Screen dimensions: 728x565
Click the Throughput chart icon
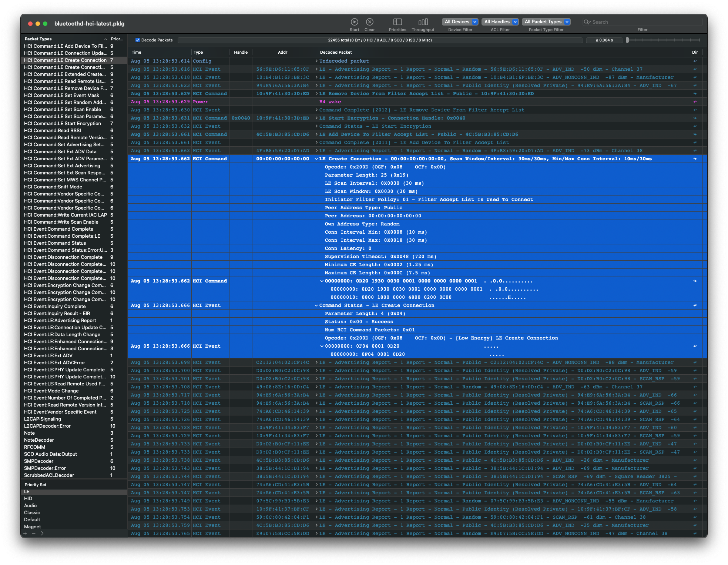(423, 22)
